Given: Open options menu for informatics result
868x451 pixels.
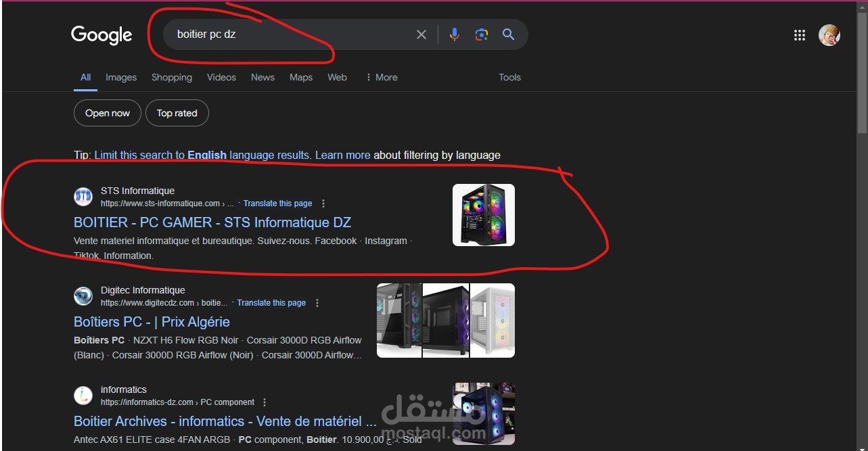Looking at the screenshot, I should click(265, 402).
